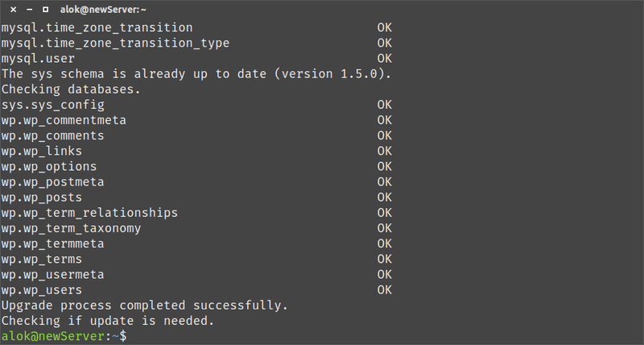Maximize the terminal window
The image size is (644, 345).
[44, 10]
